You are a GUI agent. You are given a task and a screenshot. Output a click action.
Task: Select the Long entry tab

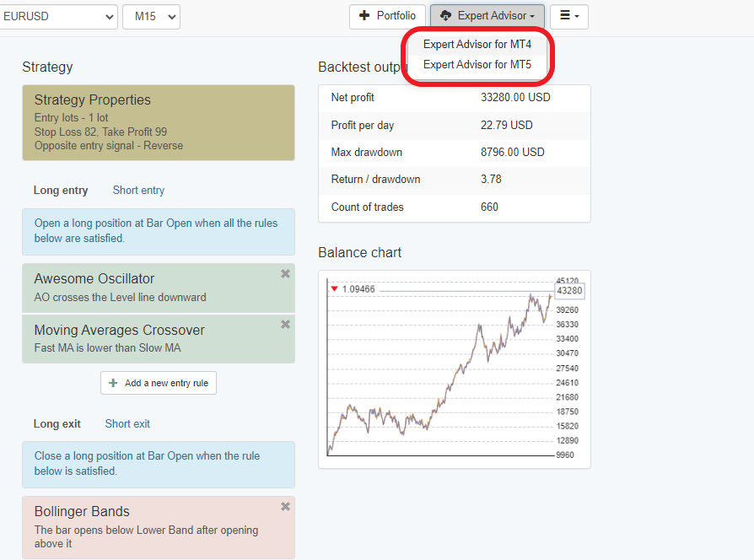tap(61, 191)
